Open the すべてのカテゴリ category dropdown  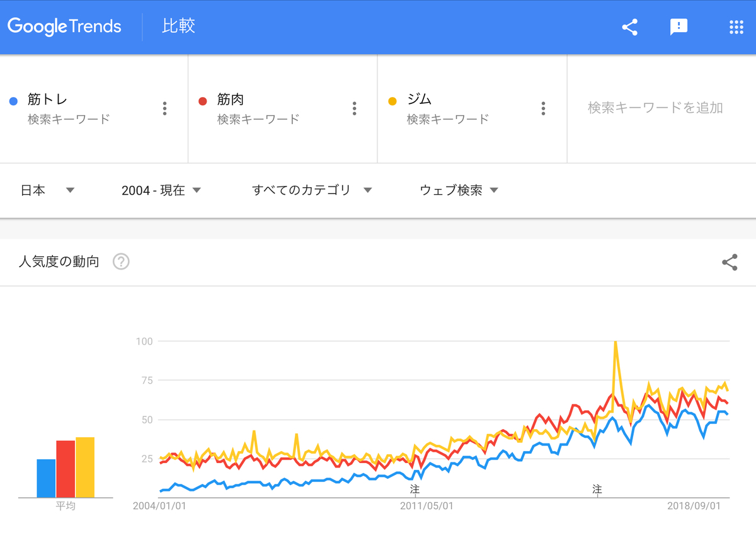[x=313, y=190]
